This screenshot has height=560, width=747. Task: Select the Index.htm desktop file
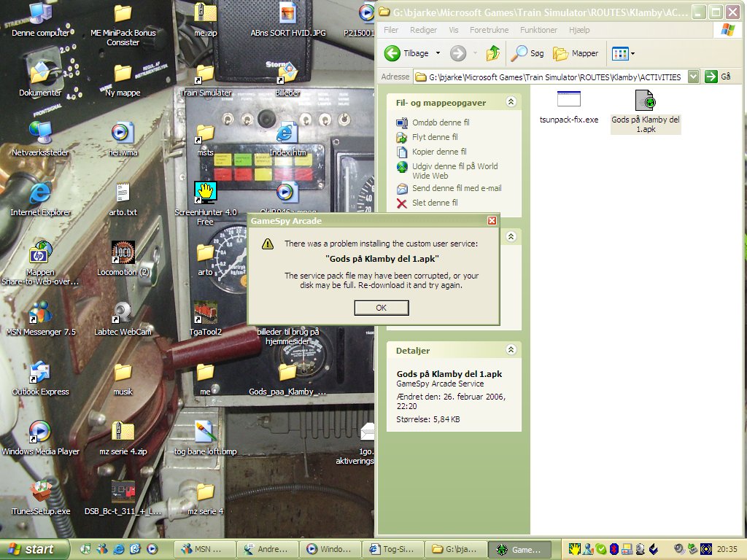(x=287, y=139)
